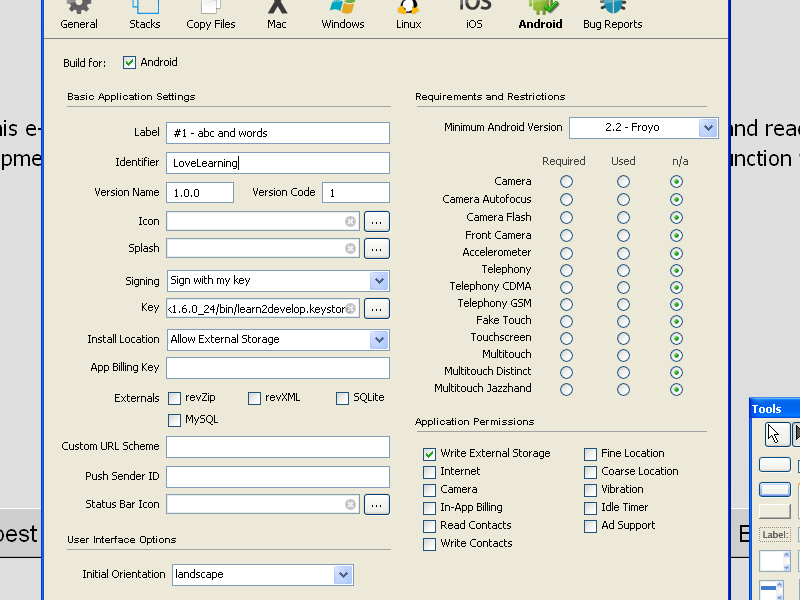
Task: Open the Initial Orientation dropdown
Action: pos(343,575)
